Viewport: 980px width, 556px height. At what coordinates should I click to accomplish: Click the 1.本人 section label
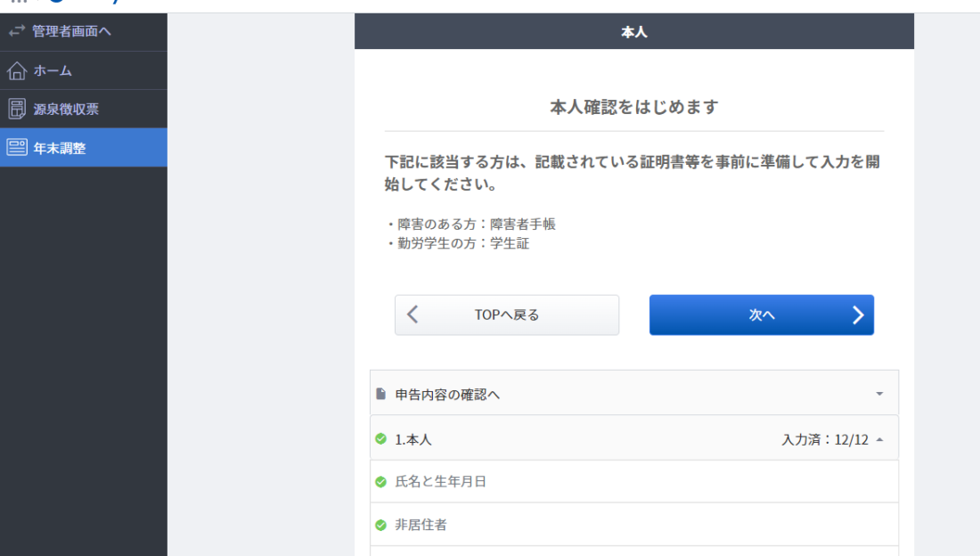413,439
